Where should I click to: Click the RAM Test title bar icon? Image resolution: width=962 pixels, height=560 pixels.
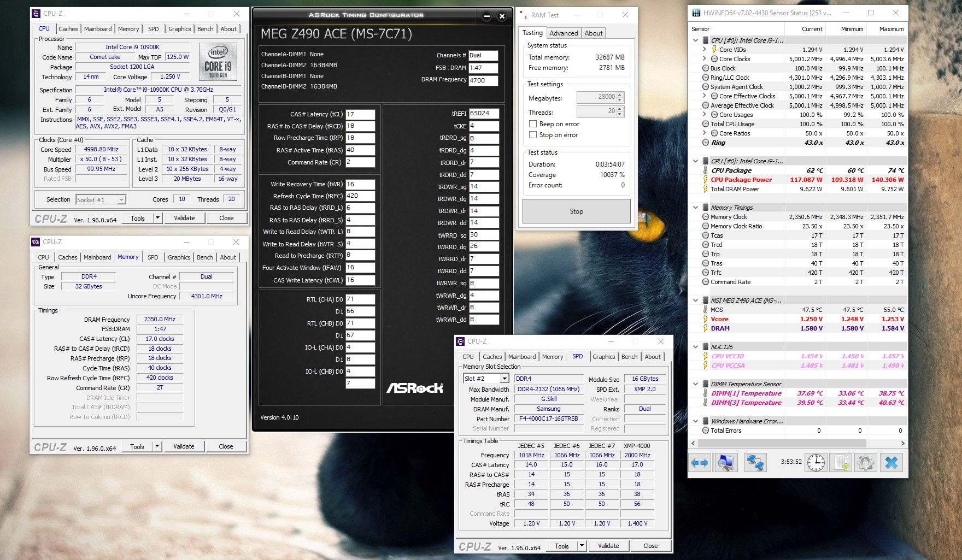[523, 15]
